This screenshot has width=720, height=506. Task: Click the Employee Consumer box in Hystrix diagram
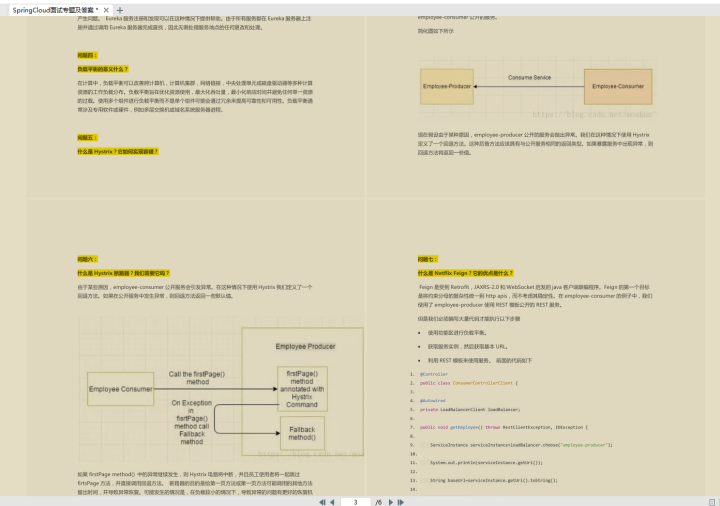pos(120,389)
